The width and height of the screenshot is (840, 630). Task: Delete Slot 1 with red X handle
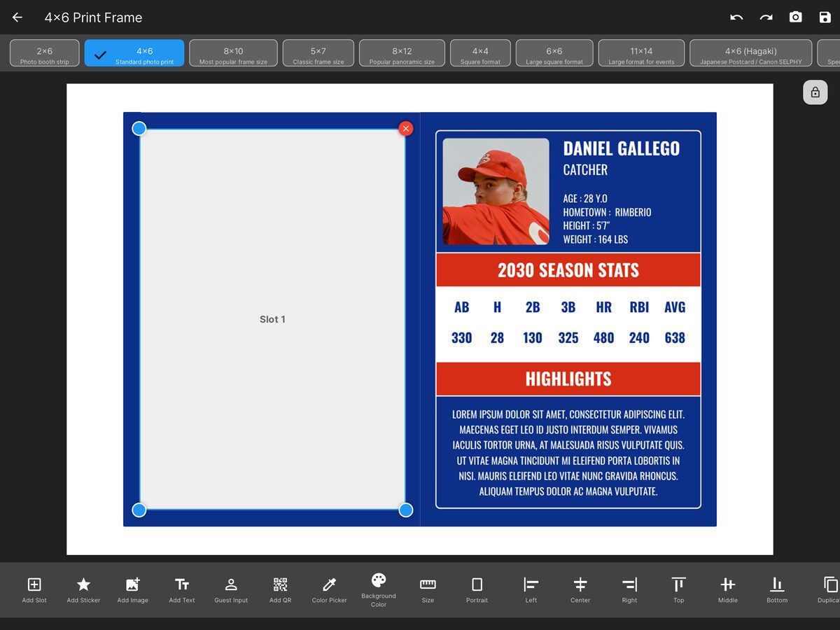pos(406,129)
